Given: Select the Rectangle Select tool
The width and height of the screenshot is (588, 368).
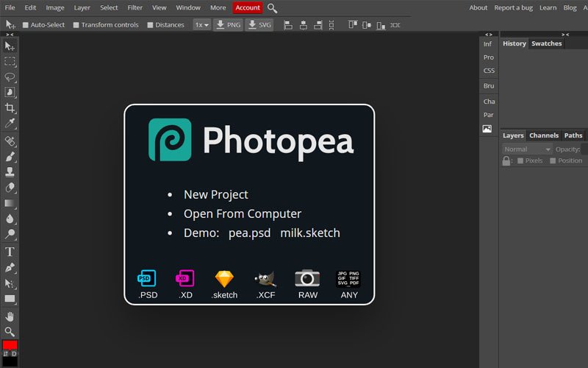Looking at the screenshot, I should pos(10,62).
